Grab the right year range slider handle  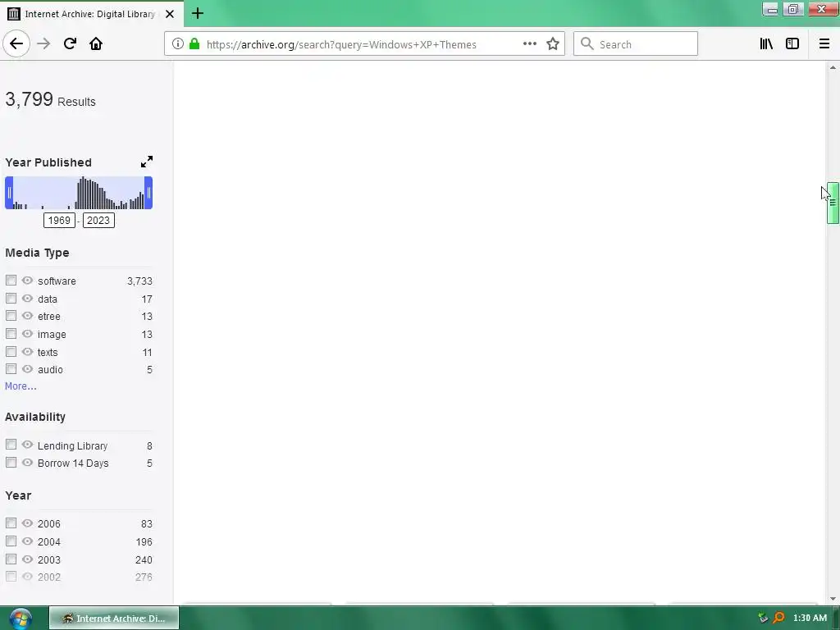click(149, 193)
